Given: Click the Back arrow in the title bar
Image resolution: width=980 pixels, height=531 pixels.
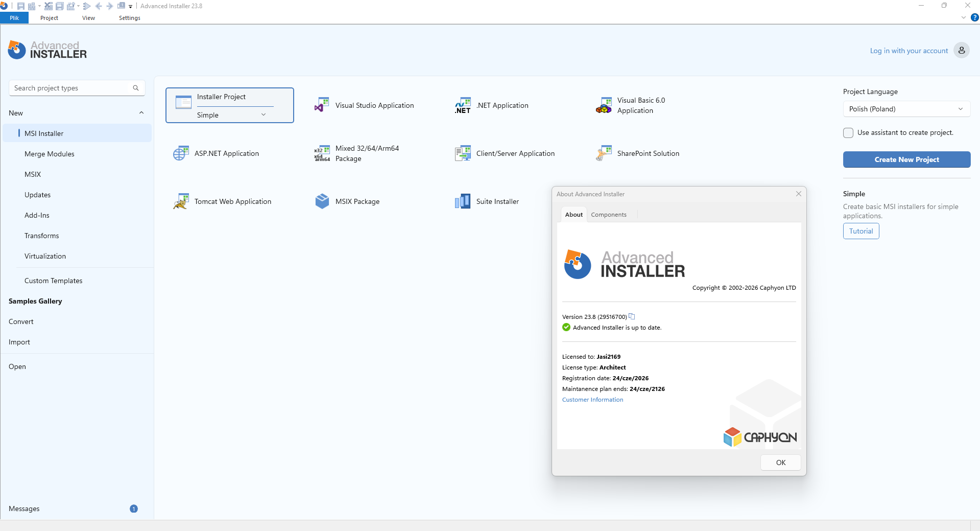Looking at the screenshot, I should [99, 6].
